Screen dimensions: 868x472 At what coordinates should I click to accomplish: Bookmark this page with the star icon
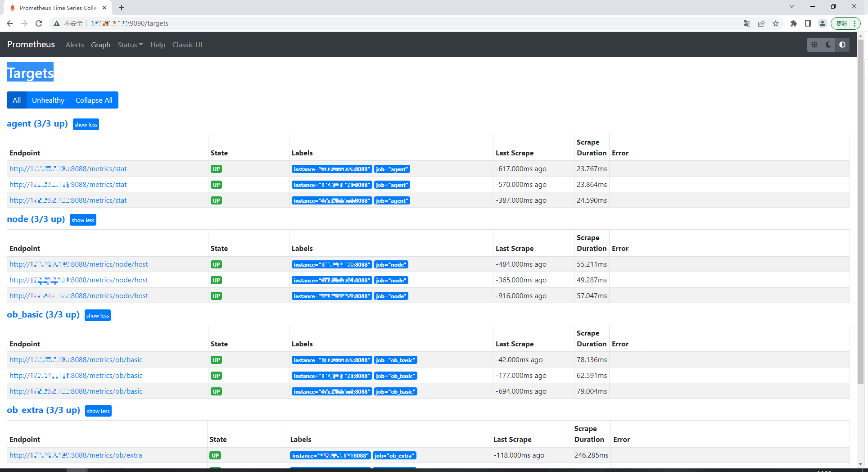[x=776, y=23]
